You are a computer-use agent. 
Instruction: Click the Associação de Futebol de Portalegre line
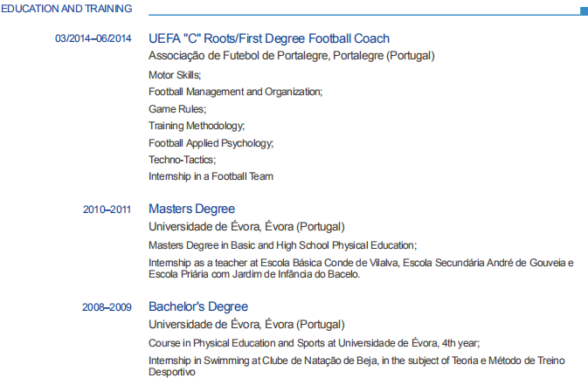pos(291,56)
